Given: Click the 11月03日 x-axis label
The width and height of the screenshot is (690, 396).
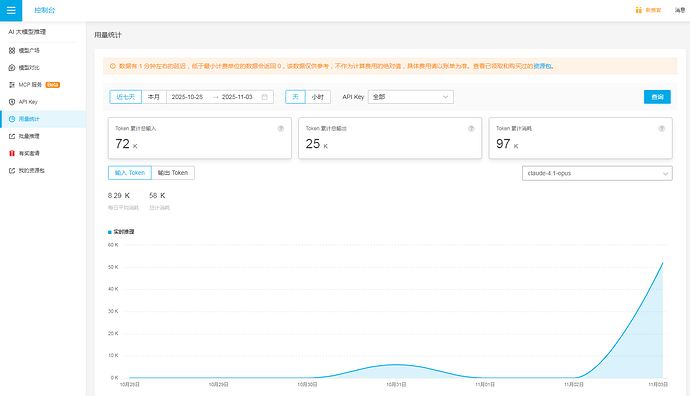Looking at the screenshot, I should 658,385.
